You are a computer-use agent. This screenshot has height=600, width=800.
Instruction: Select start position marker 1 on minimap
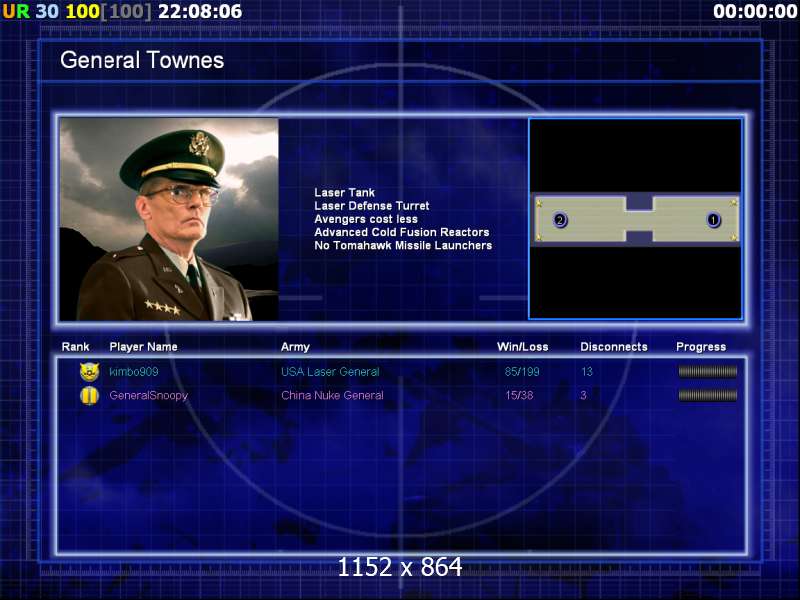[x=713, y=220]
